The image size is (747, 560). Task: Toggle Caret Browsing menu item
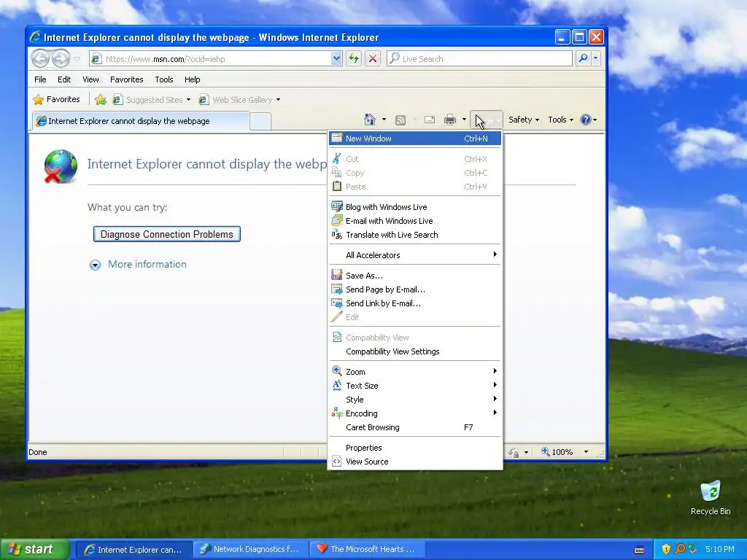coord(415,427)
